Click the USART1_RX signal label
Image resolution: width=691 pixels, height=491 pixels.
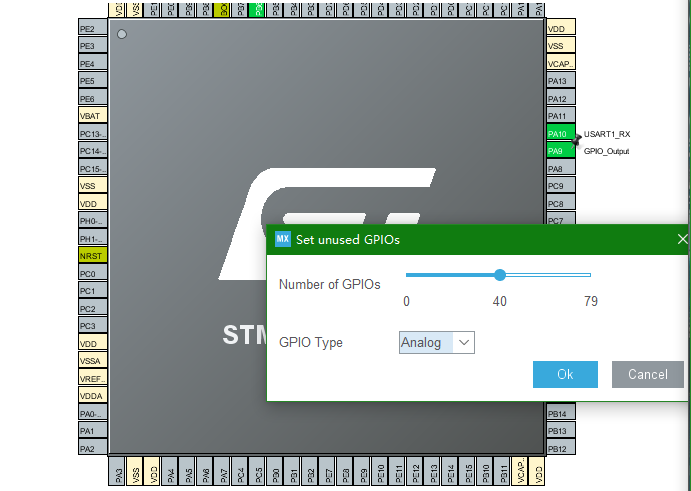coord(607,134)
